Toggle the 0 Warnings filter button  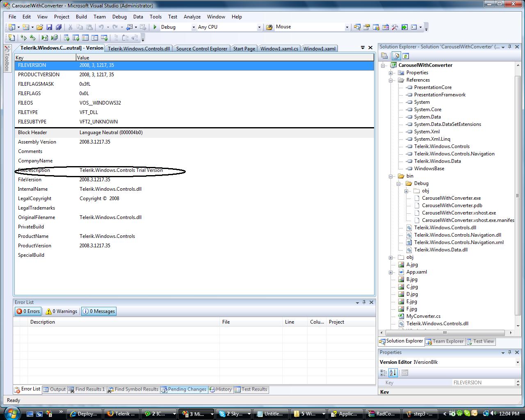(x=62, y=311)
